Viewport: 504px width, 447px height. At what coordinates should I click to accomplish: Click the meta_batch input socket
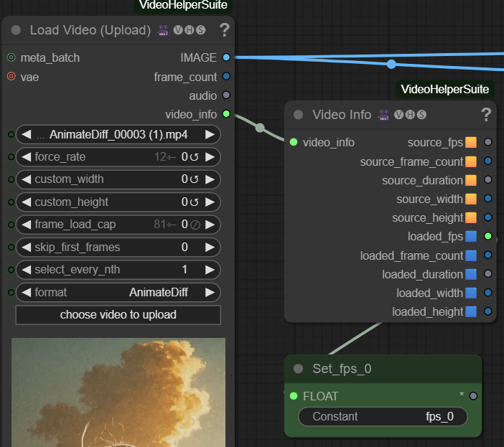point(11,57)
